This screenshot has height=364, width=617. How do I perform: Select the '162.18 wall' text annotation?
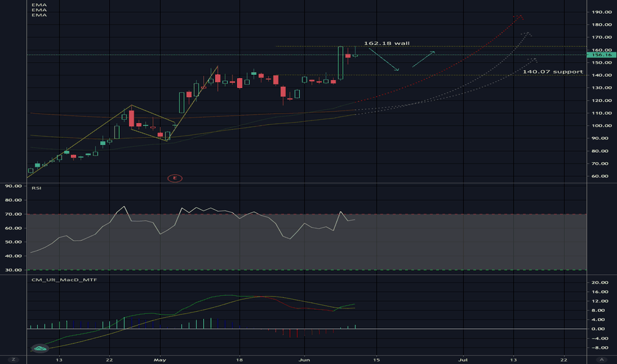pos(387,43)
